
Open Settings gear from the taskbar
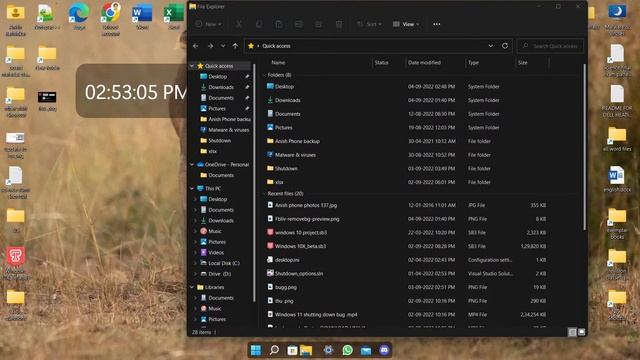click(328, 350)
